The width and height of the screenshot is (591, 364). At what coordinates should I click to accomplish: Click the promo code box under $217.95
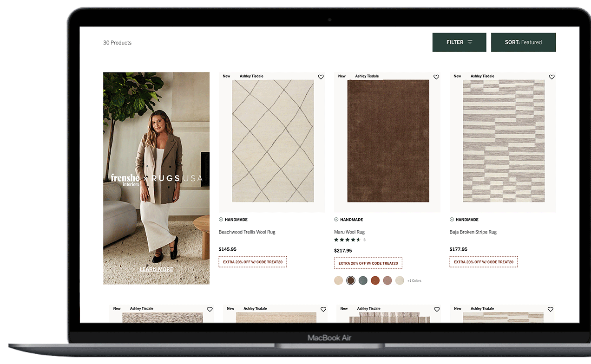(x=368, y=263)
